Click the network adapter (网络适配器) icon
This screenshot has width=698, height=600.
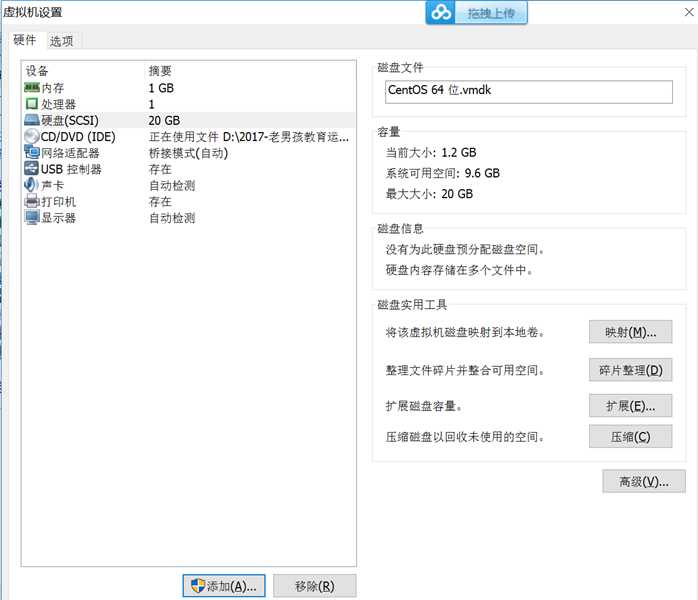coord(32,152)
